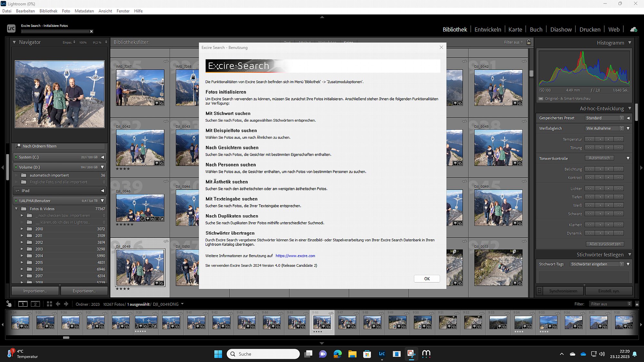
Task: Select grid thumbnail IMG_7267
Action: point(140,88)
